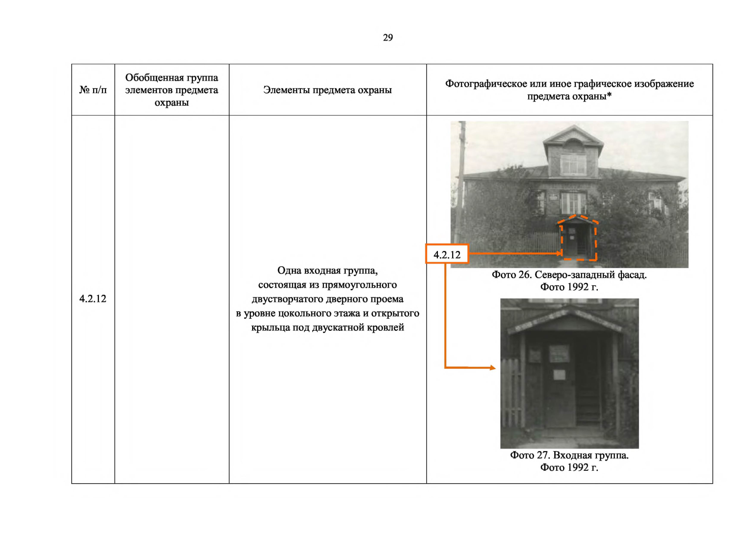Click 'Фото 1992 г.' under photo 26
The height and width of the screenshot is (535, 756).
pyautogui.click(x=569, y=287)
